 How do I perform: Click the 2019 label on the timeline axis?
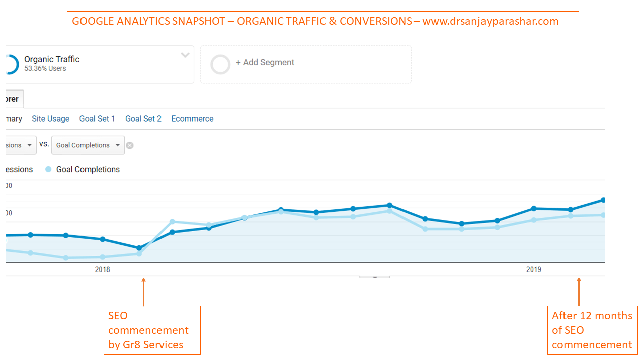click(534, 269)
